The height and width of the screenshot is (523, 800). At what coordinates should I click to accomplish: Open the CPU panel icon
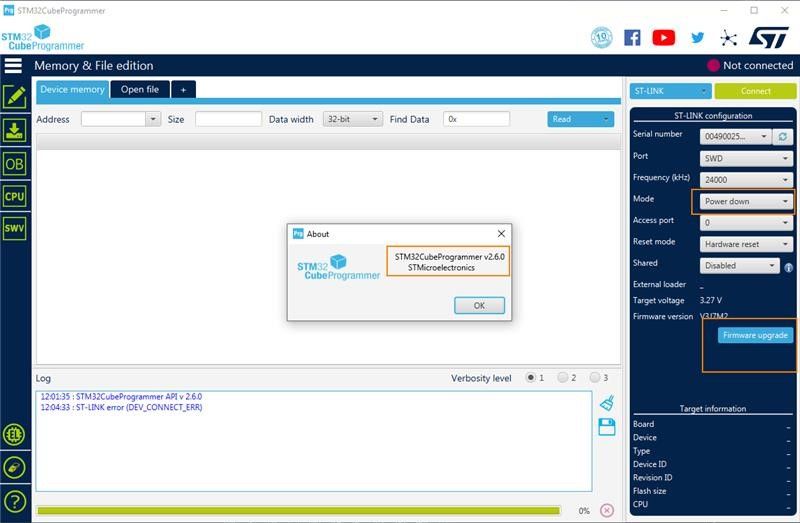(x=14, y=196)
